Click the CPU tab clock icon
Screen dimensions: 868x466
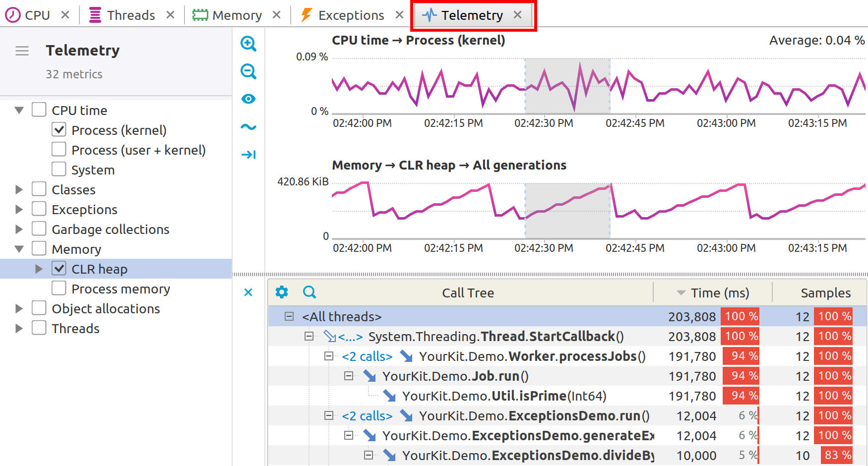point(13,15)
